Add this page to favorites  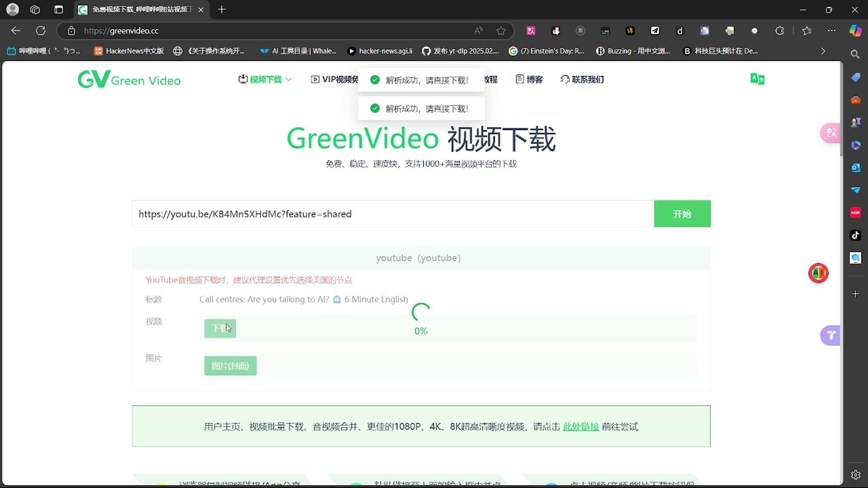[x=501, y=31]
